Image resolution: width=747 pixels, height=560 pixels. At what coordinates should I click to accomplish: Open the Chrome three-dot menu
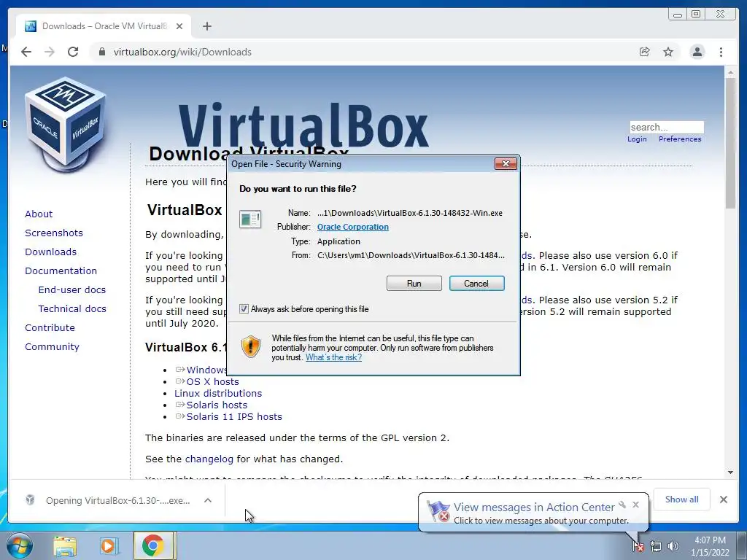[721, 52]
